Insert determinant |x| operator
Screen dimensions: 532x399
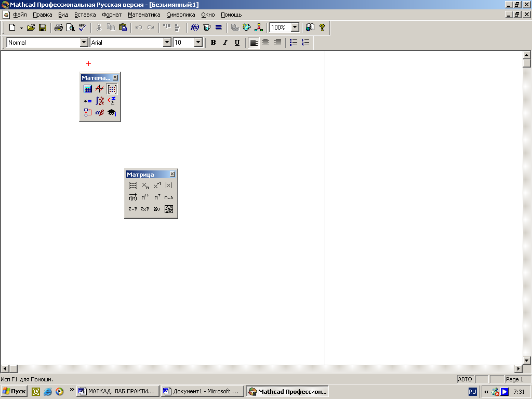[x=169, y=185]
